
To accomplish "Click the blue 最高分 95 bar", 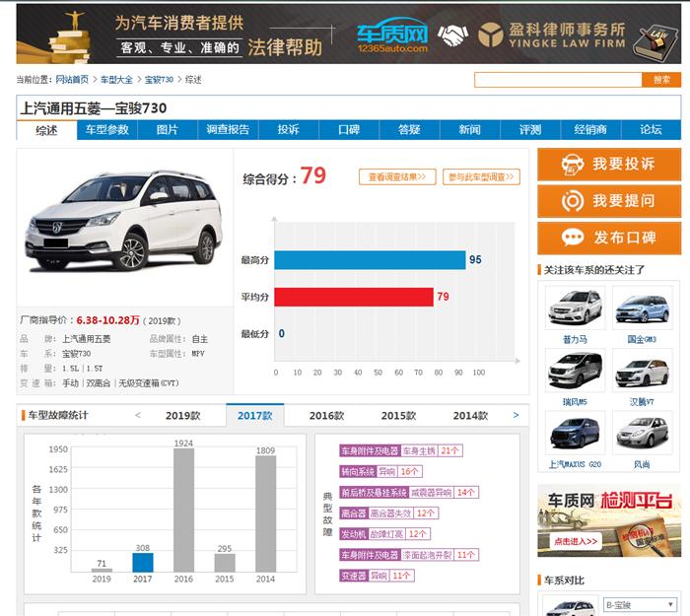I will pyautogui.click(x=370, y=260).
